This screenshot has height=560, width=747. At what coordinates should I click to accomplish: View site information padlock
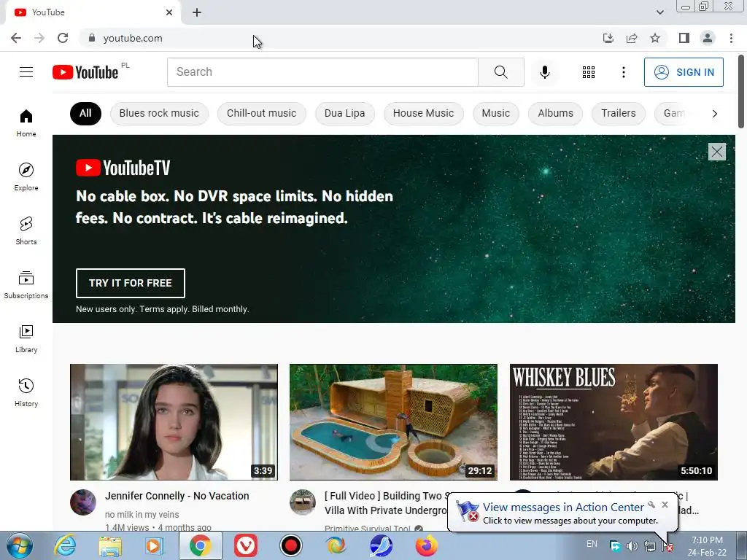(92, 38)
